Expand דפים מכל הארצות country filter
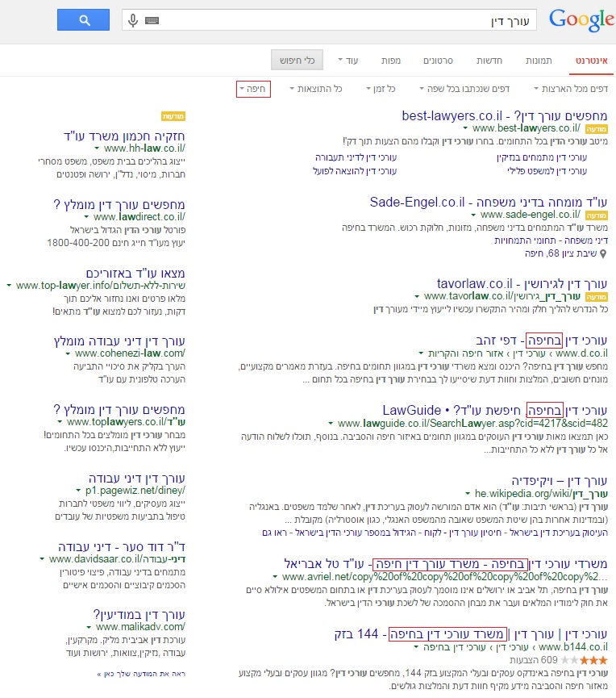Screen dimensions: 616x698 coord(571,88)
